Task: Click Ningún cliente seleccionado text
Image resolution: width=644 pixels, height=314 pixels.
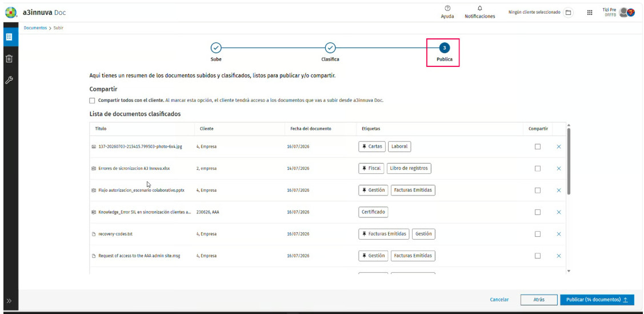Action: coord(534,13)
